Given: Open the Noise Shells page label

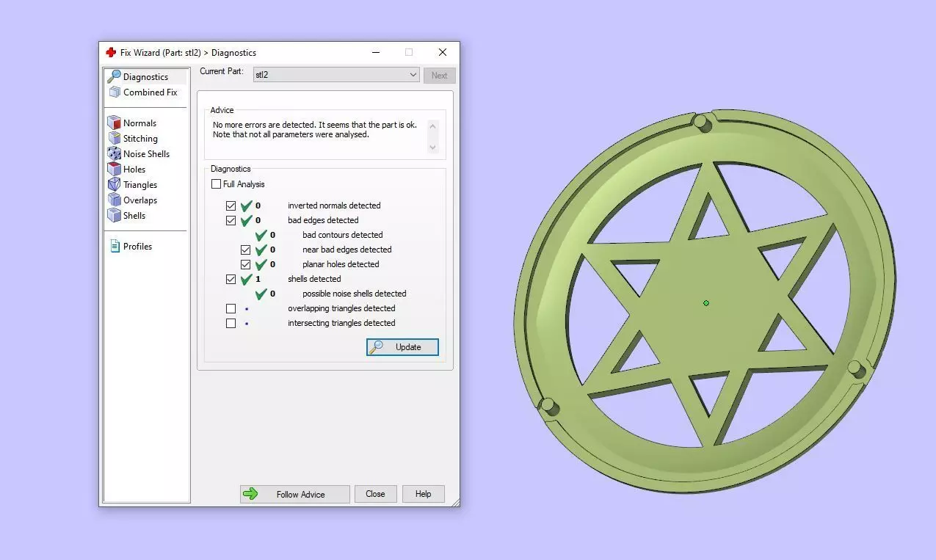Looking at the screenshot, I should (146, 154).
